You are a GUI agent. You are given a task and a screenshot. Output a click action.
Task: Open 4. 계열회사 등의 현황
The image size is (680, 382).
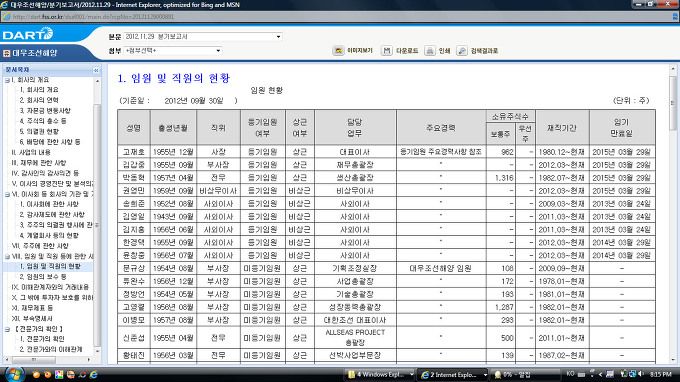coord(49,235)
